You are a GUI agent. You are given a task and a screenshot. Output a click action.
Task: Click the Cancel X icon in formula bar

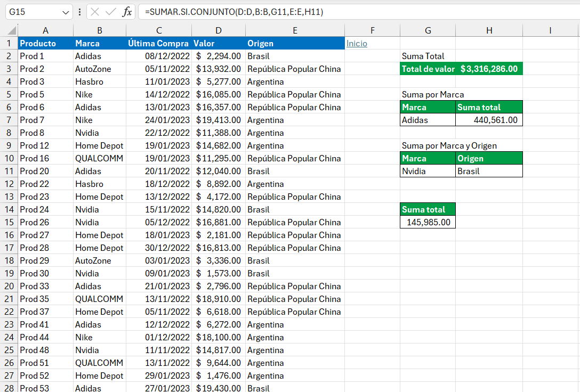[x=95, y=12]
